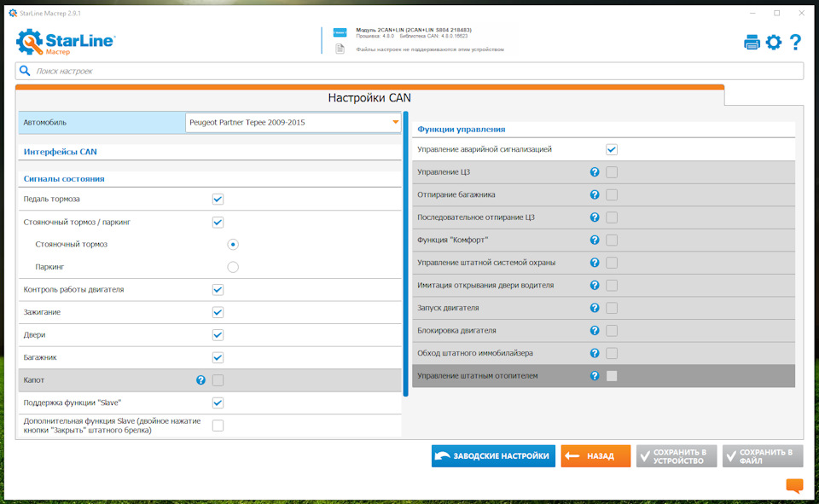This screenshot has width=819, height=504.
Task: Toggle Обход штатного иммобилайзера checkbox
Action: click(612, 353)
